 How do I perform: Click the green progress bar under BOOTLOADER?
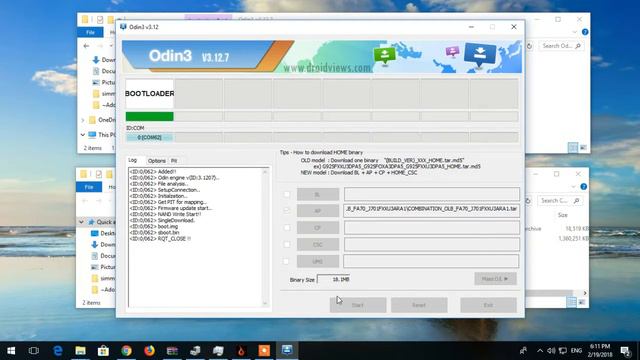click(x=149, y=117)
